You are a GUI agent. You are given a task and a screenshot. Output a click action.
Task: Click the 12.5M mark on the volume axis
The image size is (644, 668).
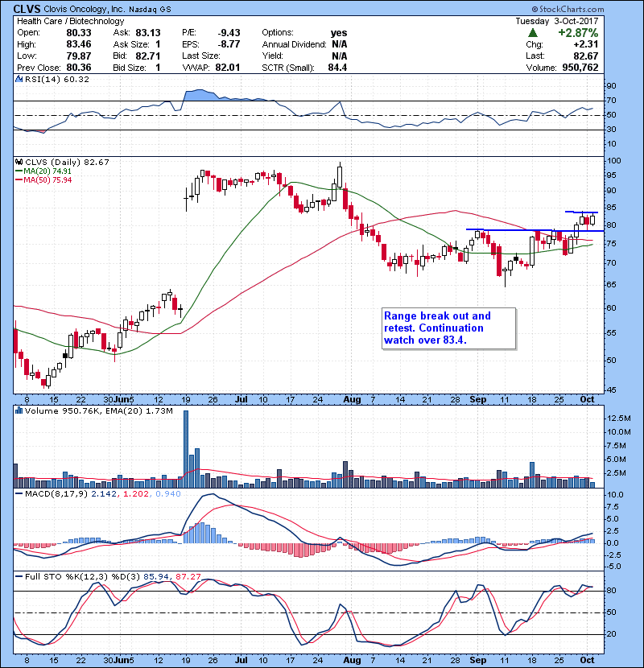click(x=618, y=419)
